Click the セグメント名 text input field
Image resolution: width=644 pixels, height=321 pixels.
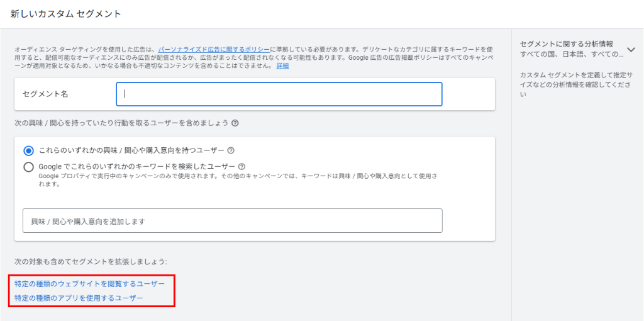tap(279, 94)
